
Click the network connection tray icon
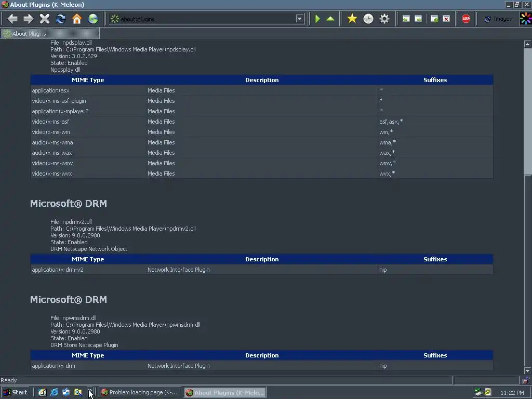[478, 392]
